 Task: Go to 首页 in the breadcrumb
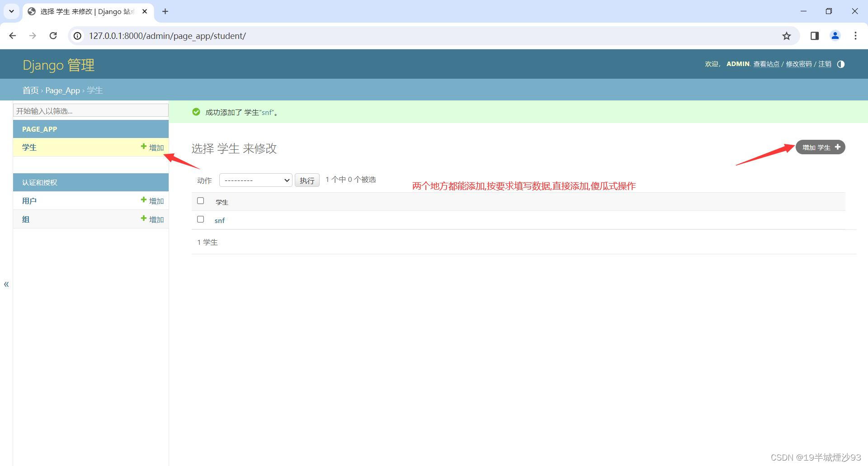click(x=31, y=90)
